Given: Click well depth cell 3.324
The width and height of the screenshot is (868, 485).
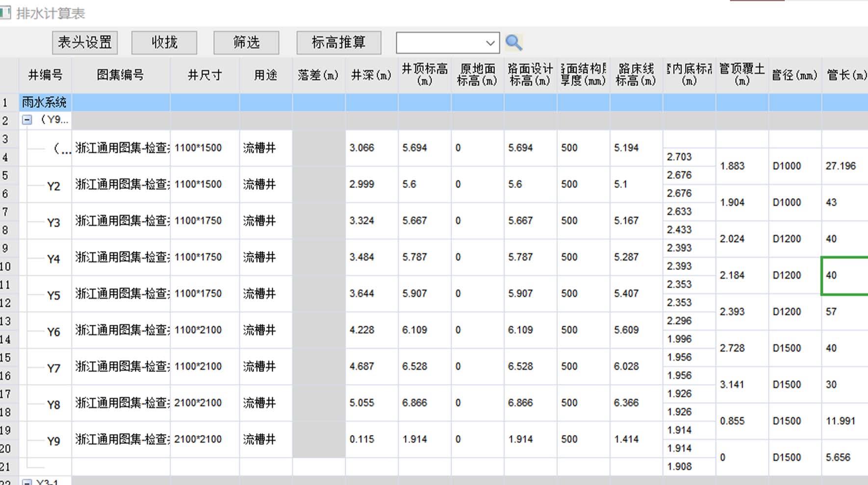Looking at the screenshot, I should pos(372,220).
